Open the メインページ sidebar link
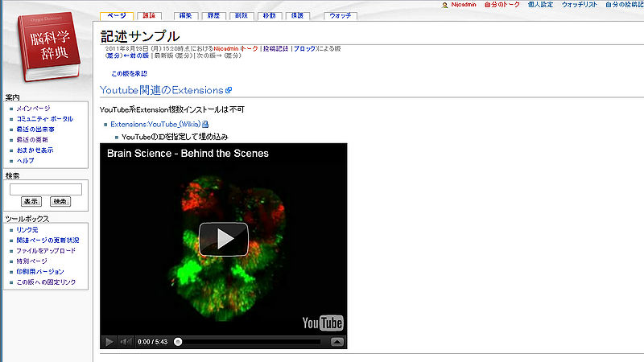The height and width of the screenshot is (362, 644). click(33, 108)
